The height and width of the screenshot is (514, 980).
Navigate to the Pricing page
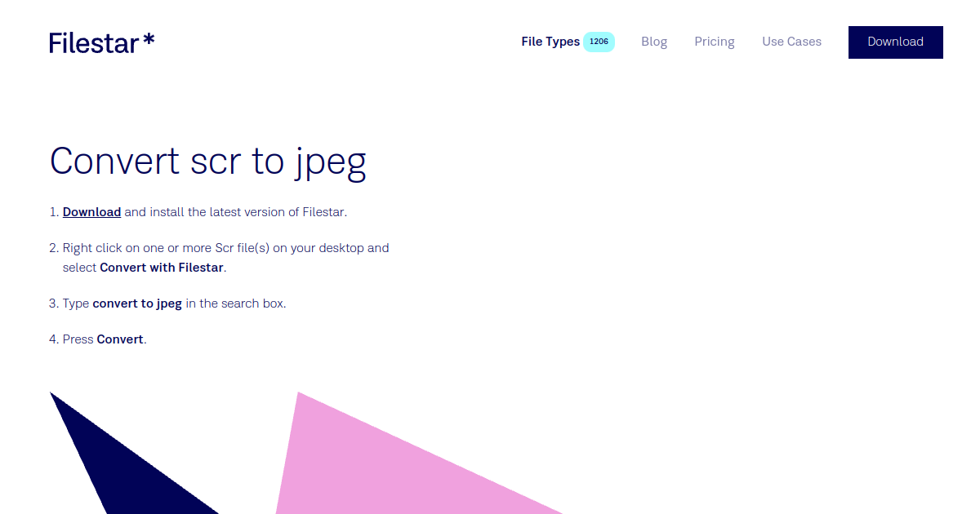[x=715, y=42]
